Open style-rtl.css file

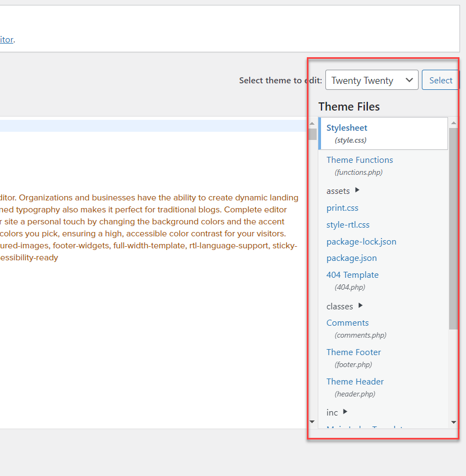tap(348, 225)
